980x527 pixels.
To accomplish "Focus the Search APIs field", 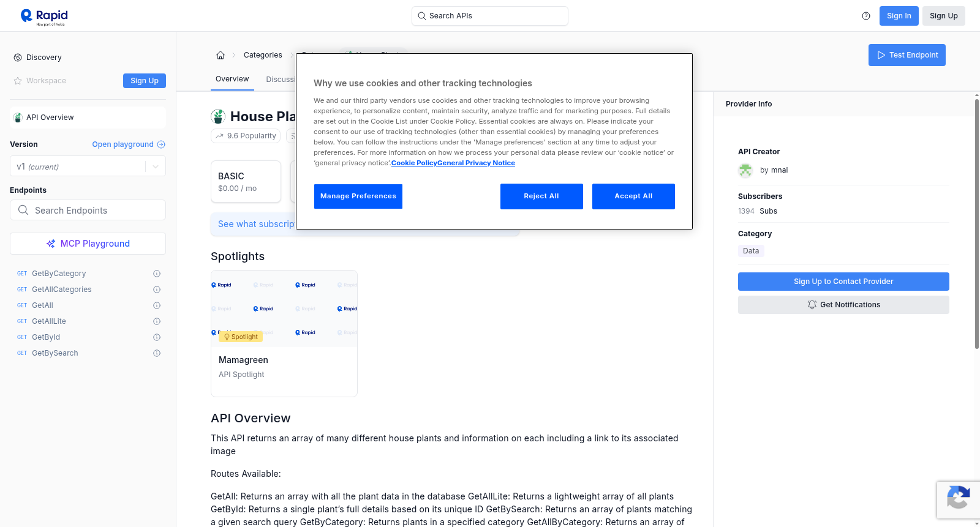I will 490,16.
